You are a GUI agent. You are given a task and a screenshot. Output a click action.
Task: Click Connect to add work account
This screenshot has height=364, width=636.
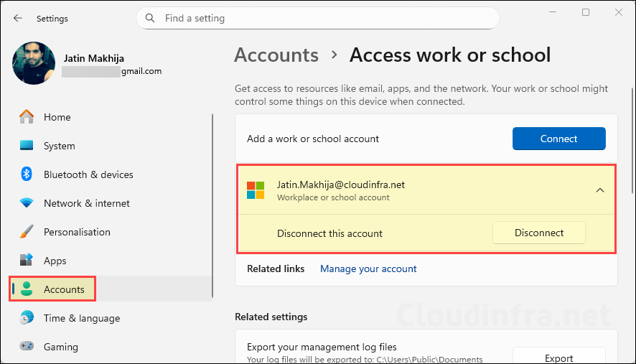[558, 139]
